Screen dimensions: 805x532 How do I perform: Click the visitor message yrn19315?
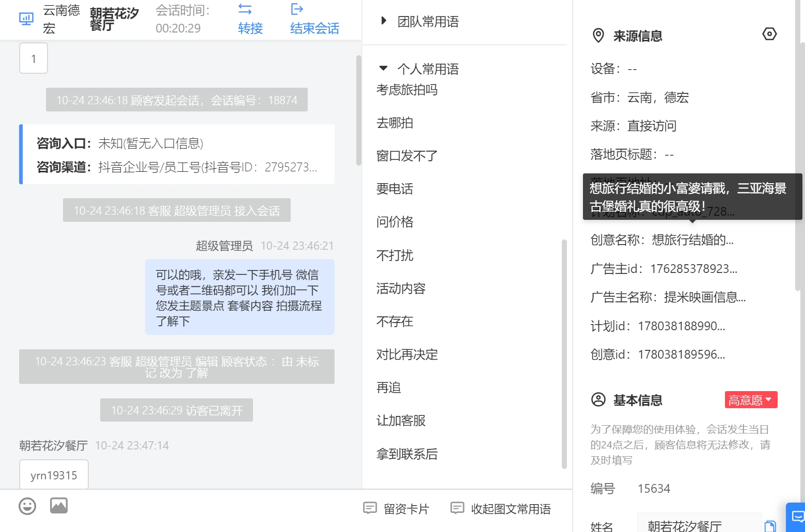(54, 475)
